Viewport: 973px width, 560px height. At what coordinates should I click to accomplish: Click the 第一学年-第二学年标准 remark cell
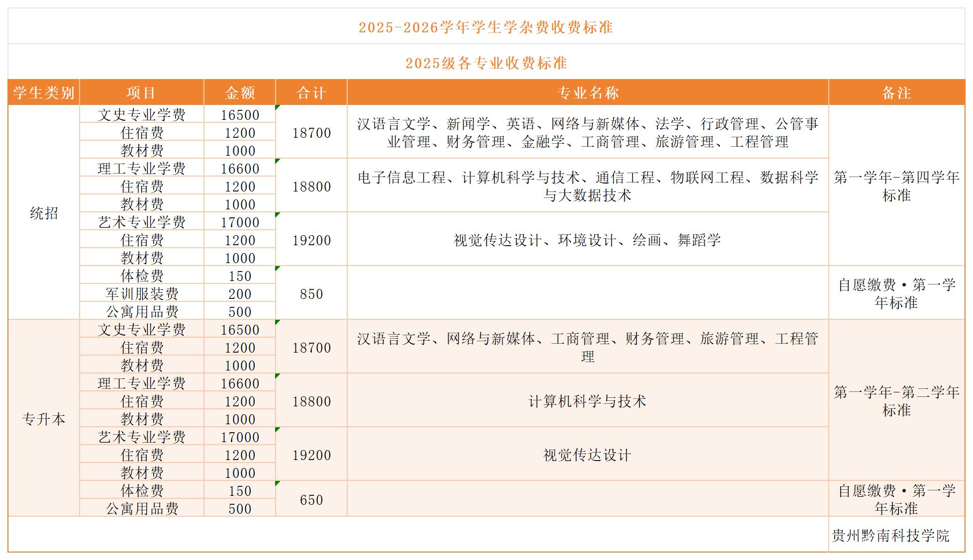pyautogui.click(x=896, y=401)
